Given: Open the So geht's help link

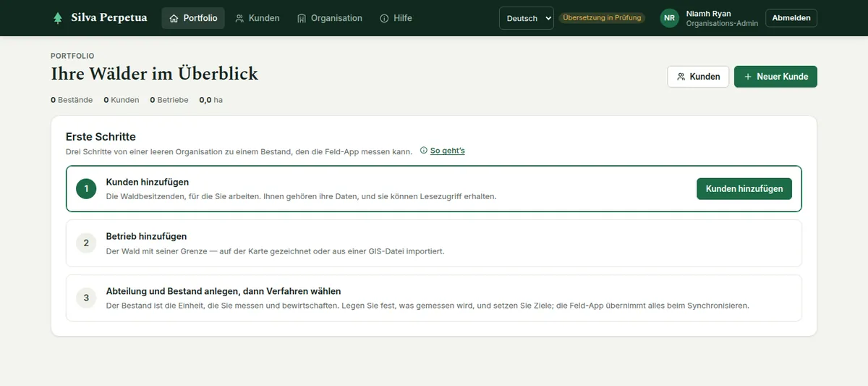Looking at the screenshot, I should click(x=443, y=151).
